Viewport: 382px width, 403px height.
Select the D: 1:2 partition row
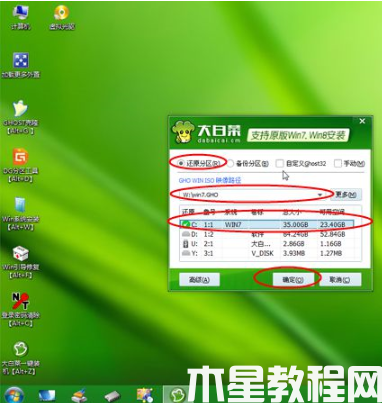click(267, 234)
